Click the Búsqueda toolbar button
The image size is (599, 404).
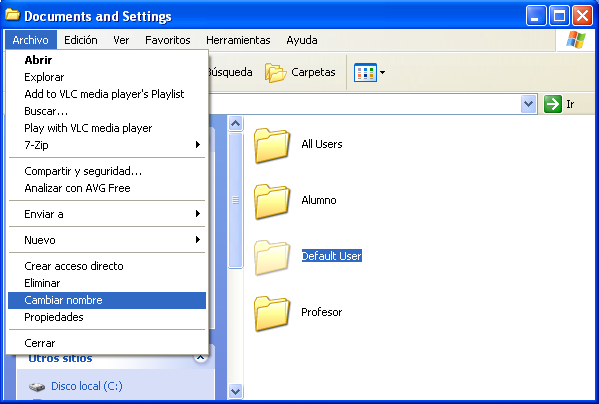click(230, 72)
